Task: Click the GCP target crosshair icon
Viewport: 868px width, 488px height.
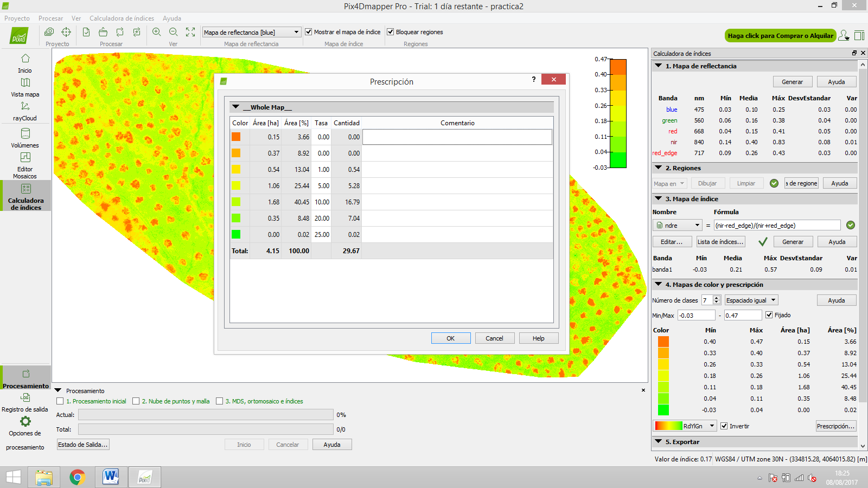Action: coord(66,32)
